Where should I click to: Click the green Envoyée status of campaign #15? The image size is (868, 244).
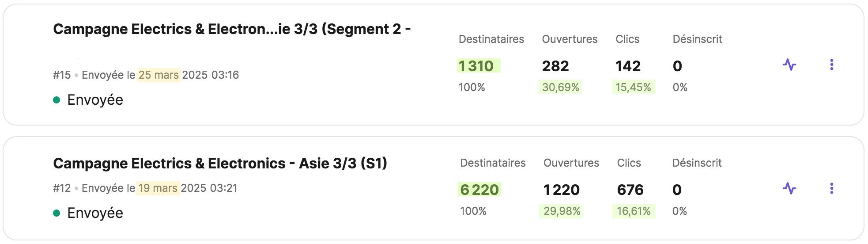[94, 100]
